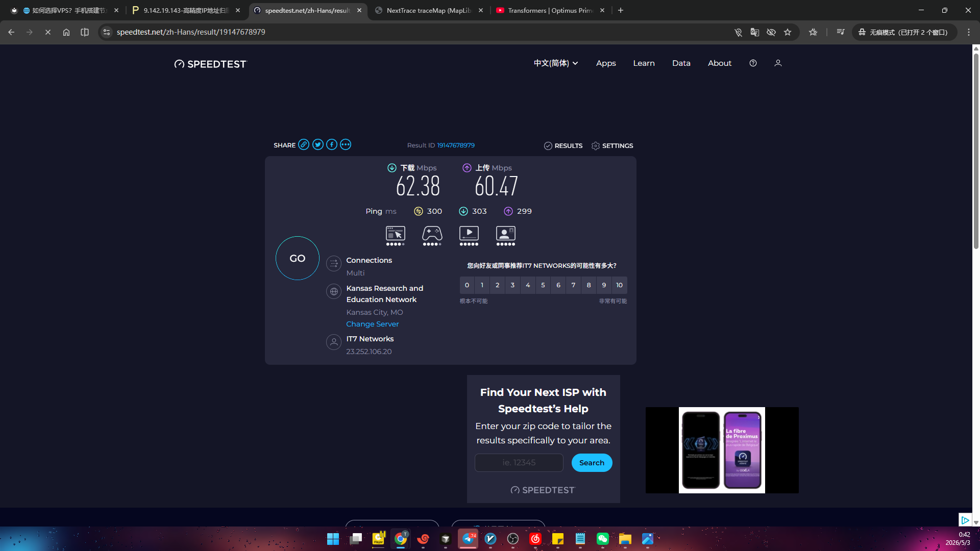Select rating 5 for IT7 Networks

[543, 285]
